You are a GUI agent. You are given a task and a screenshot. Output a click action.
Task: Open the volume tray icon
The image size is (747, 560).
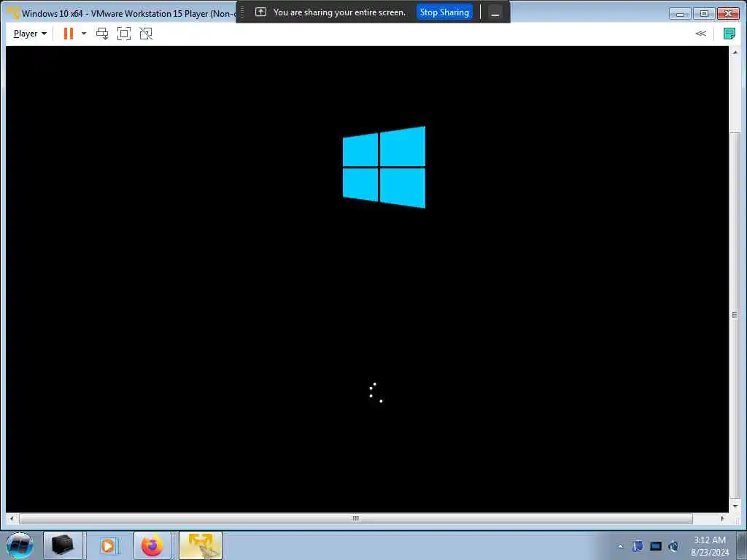(673, 546)
